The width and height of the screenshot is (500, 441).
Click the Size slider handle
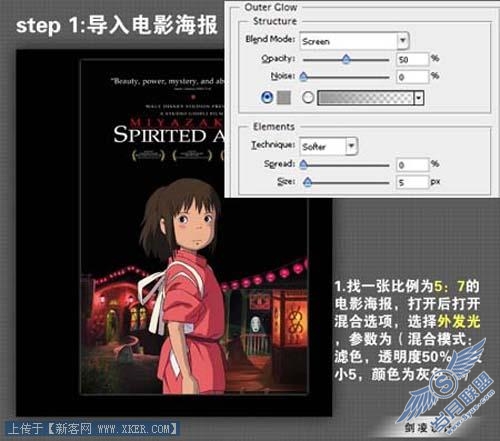point(307,182)
